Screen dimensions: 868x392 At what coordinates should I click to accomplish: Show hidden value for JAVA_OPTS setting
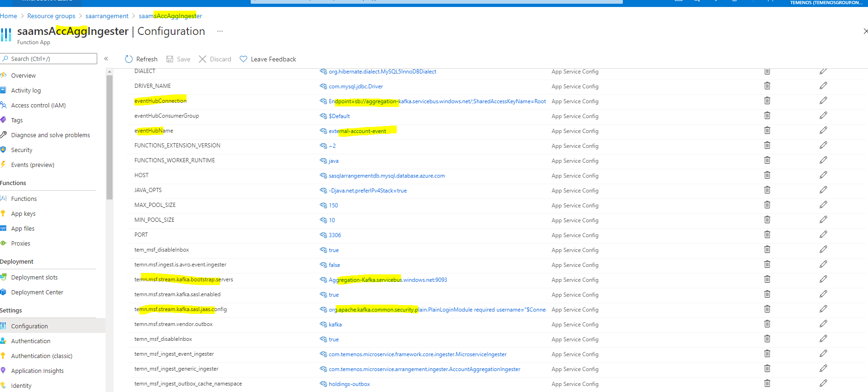pos(323,191)
